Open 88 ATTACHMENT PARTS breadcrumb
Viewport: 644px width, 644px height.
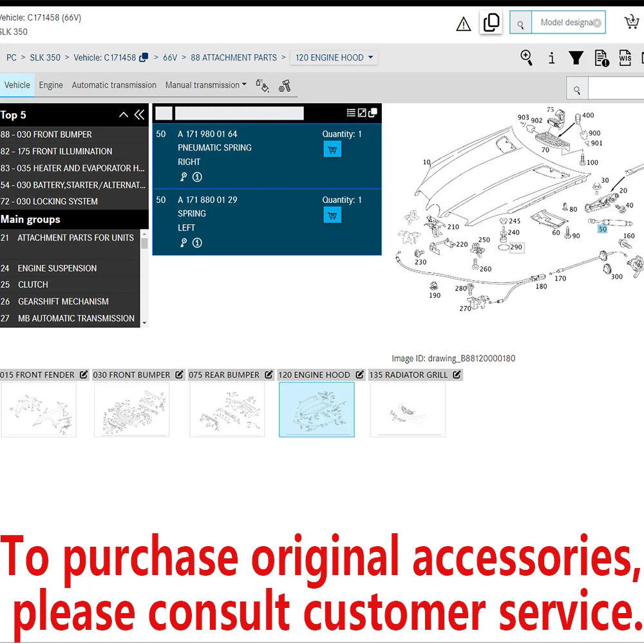pos(234,57)
